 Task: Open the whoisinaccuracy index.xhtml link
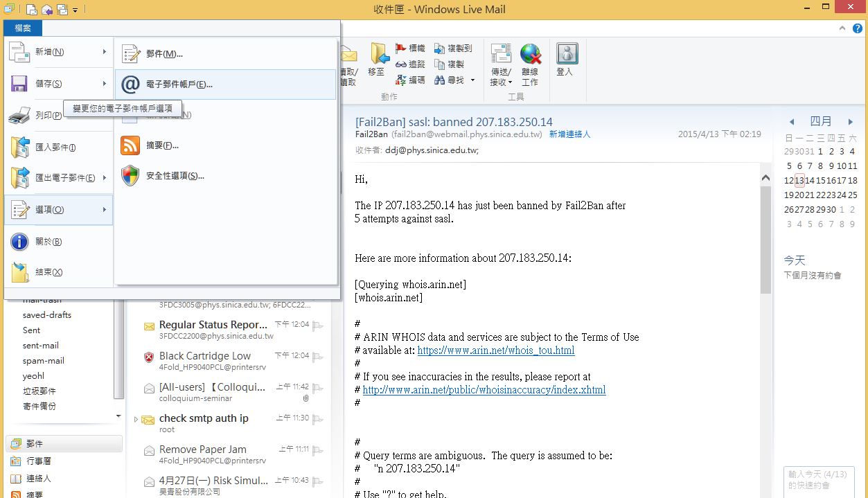484,390
